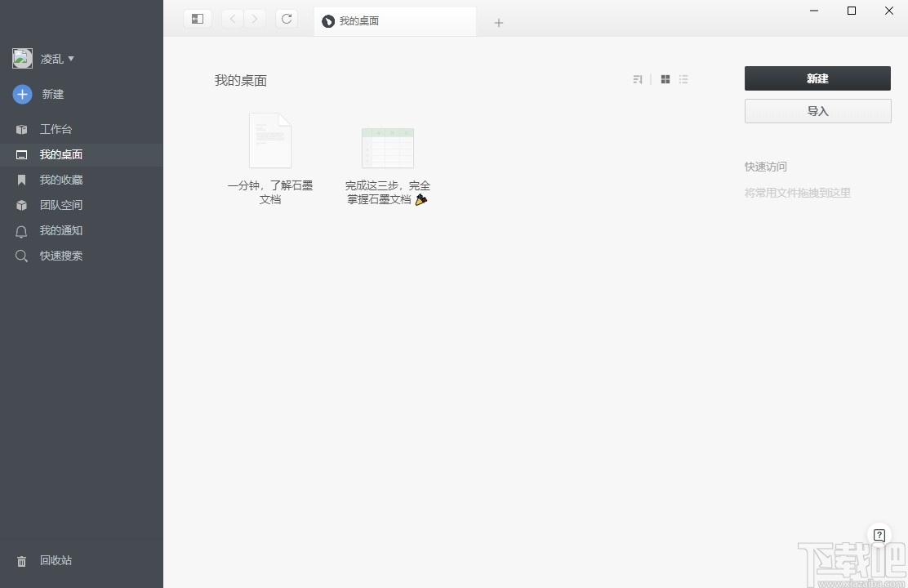Click the help question mark icon
This screenshot has height=588, width=908.
pos(879,535)
